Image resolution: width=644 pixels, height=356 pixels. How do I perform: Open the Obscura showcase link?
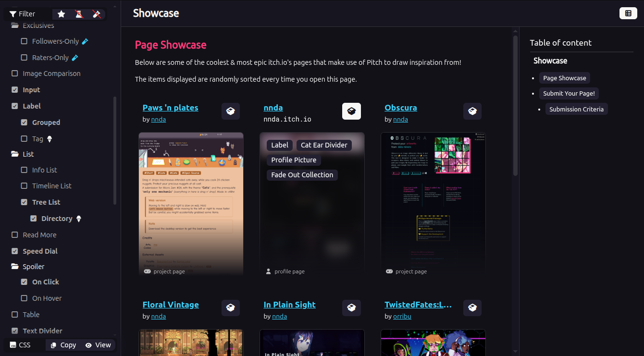coord(401,108)
